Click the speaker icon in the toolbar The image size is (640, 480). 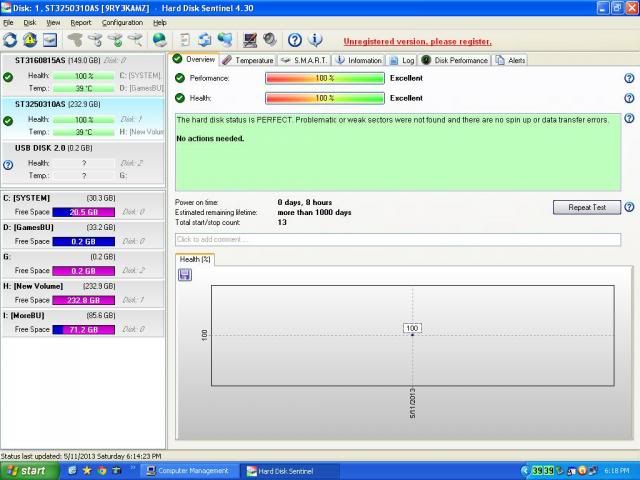(270, 40)
